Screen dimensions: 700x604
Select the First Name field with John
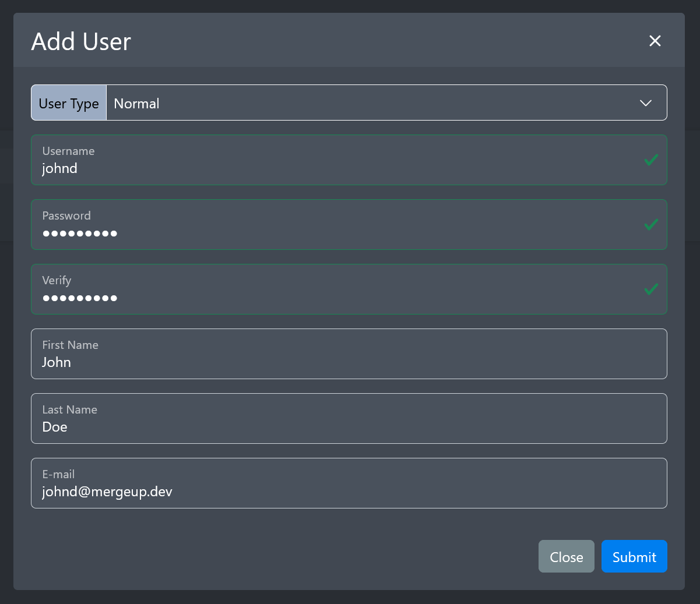click(x=349, y=354)
